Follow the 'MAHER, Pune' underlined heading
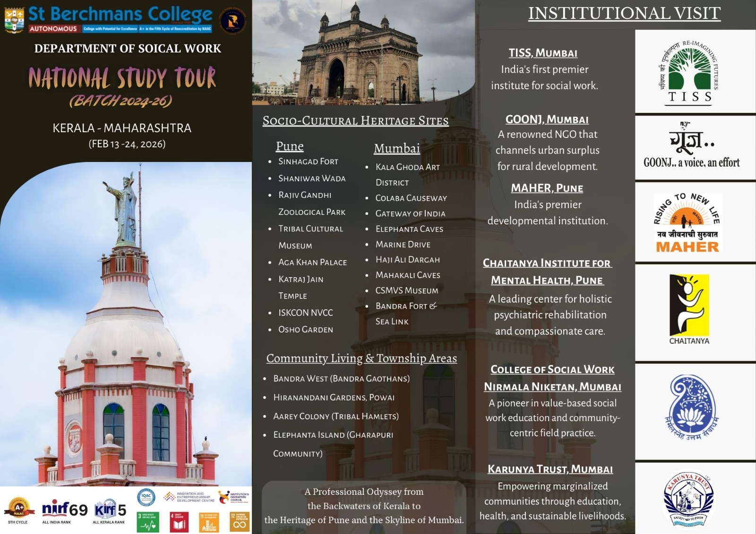Screen dimensions: 756x534 click(547, 188)
